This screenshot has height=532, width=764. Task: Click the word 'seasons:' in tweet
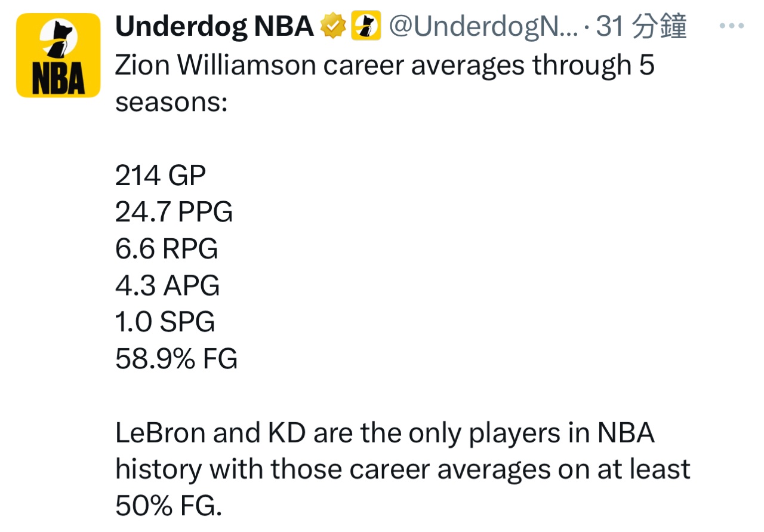(171, 102)
